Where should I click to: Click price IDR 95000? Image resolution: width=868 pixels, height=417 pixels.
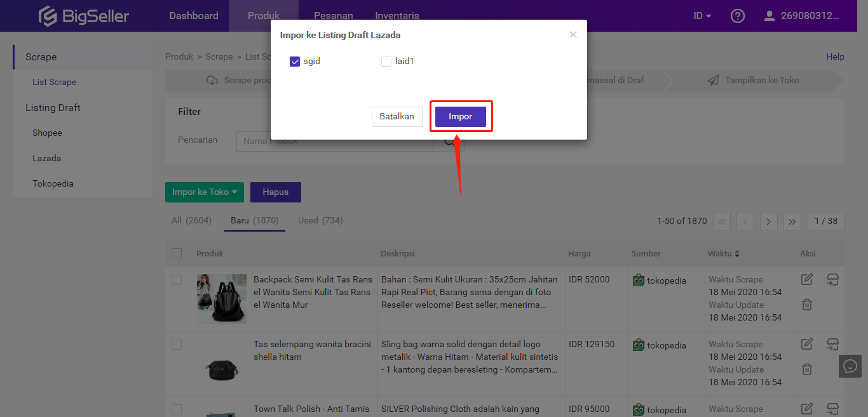tap(589, 409)
